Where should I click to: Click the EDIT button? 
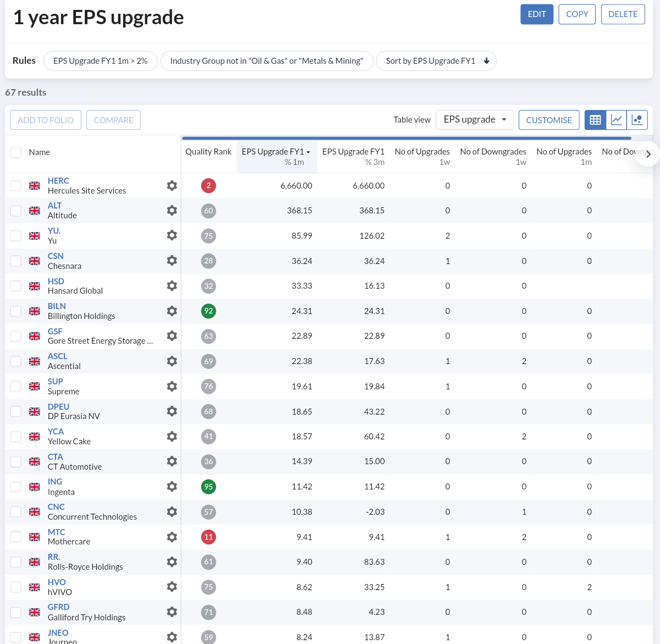click(x=537, y=14)
